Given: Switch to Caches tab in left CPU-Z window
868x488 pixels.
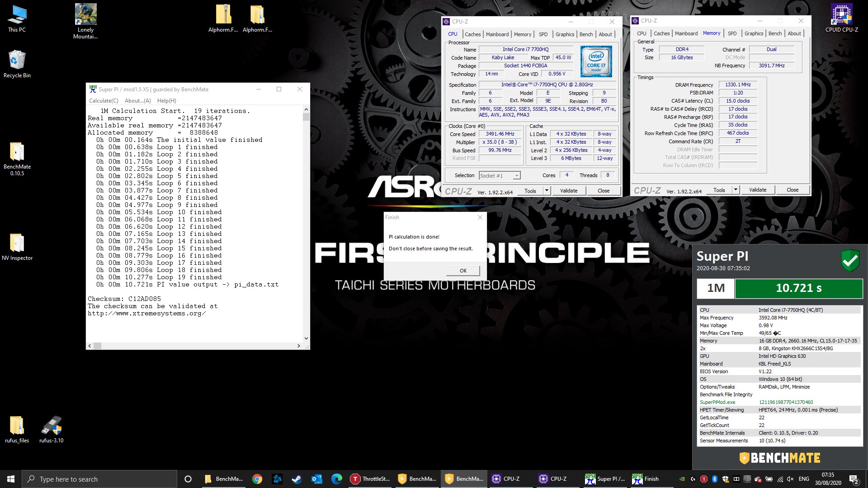Looking at the screenshot, I should pyautogui.click(x=473, y=34).
